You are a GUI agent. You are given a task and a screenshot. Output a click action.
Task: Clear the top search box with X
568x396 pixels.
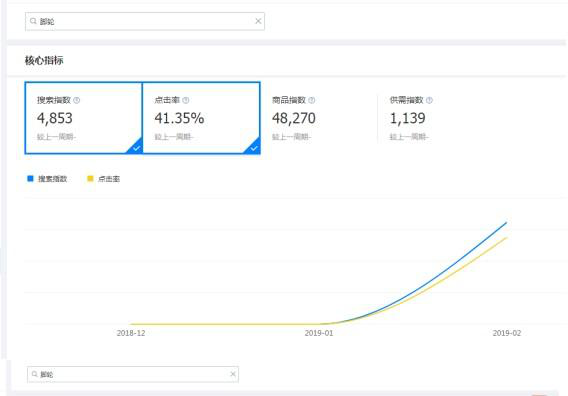[x=258, y=21]
